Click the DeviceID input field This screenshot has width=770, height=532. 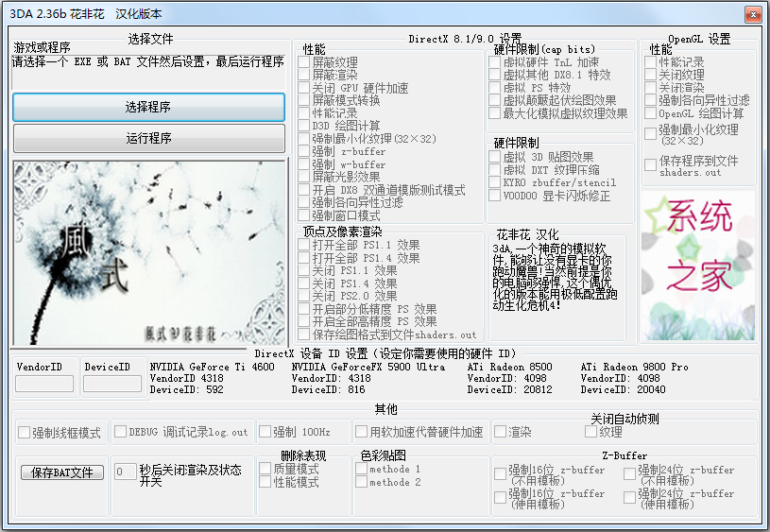pyautogui.click(x=111, y=384)
